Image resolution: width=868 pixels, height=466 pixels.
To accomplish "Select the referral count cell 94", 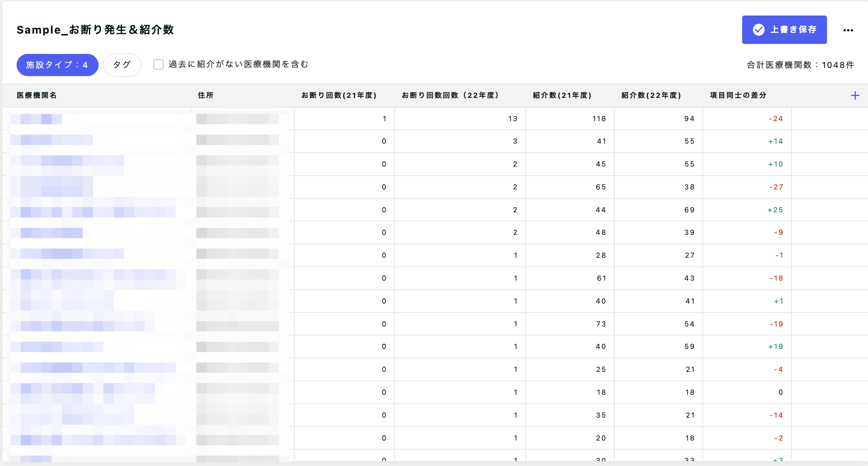I will coord(689,119).
